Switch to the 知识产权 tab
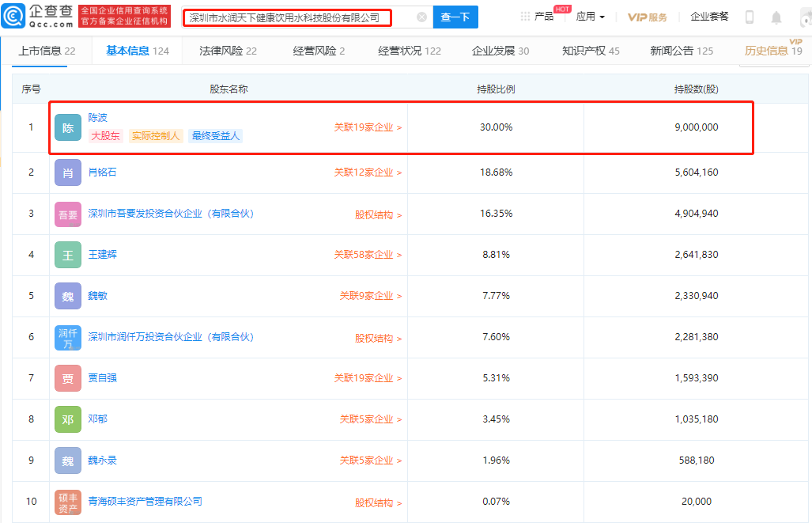812x523 pixels. click(x=591, y=51)
